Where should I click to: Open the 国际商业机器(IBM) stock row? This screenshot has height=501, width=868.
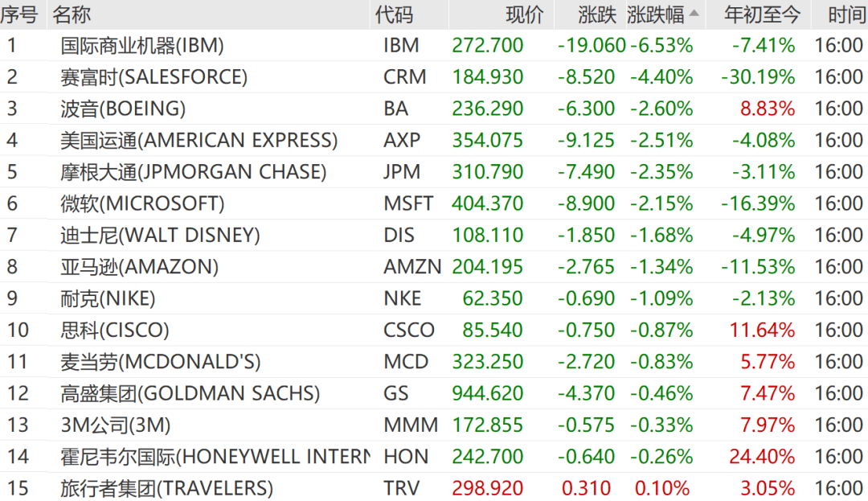click(141, 46)
